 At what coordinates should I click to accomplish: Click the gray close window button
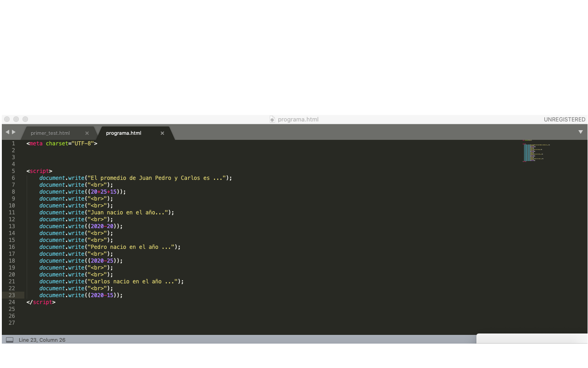coord(7,119)
